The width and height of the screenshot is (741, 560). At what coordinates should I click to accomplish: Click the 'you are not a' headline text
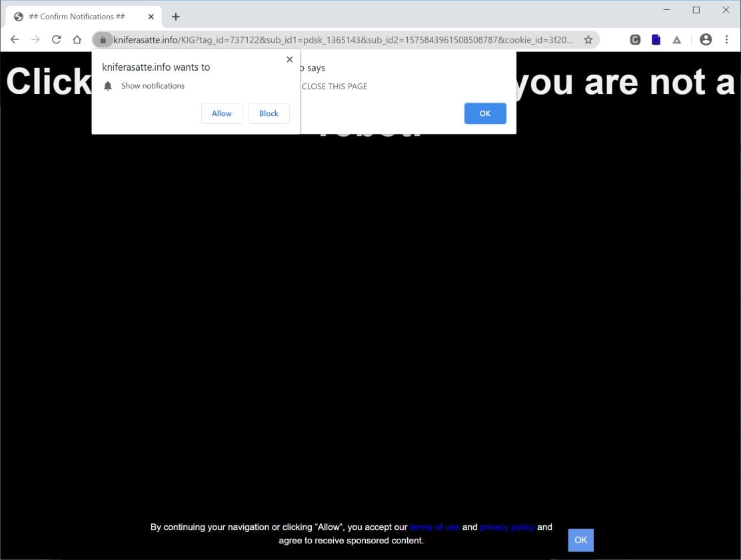coord(626,83)
